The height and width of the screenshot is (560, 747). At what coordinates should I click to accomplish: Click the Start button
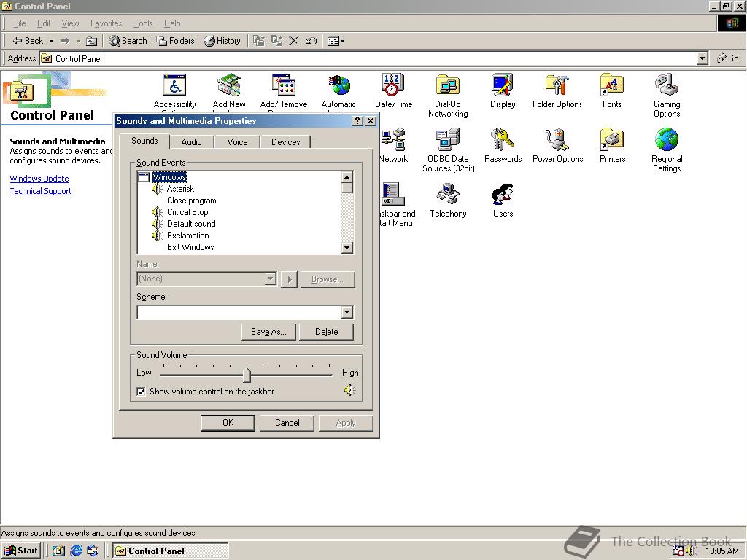[20, 551]
